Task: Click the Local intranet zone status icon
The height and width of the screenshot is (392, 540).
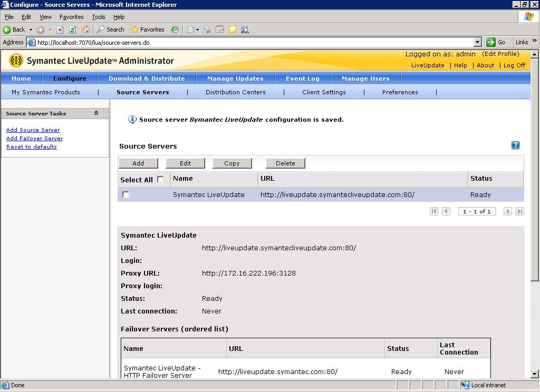Action: [x=465, y=385]
